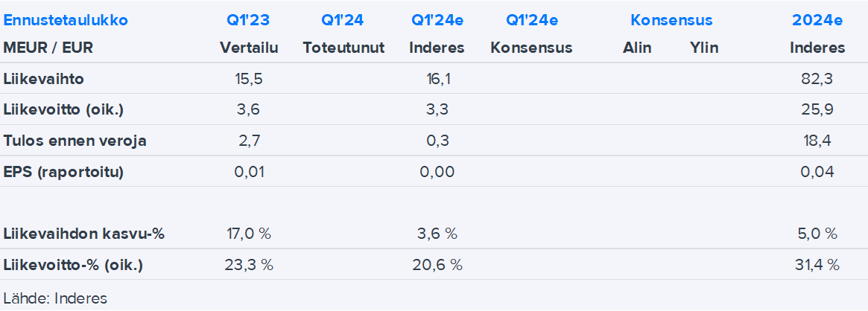Viewport: 868px width, 311px height.
Task: Click the Ennustetaulukko table title
Action: click(66, 20)
